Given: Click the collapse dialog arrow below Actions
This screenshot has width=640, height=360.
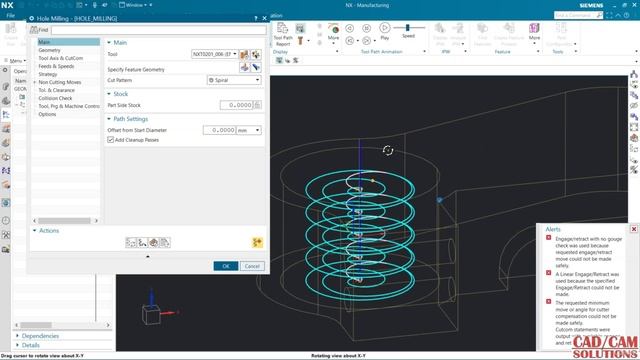Looking at the screenshot, I should tap(148, 256).
